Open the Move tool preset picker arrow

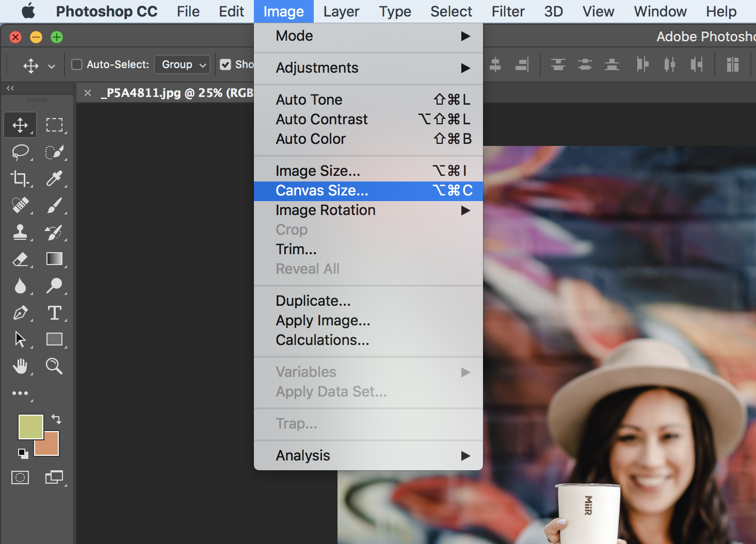[52, 67]
